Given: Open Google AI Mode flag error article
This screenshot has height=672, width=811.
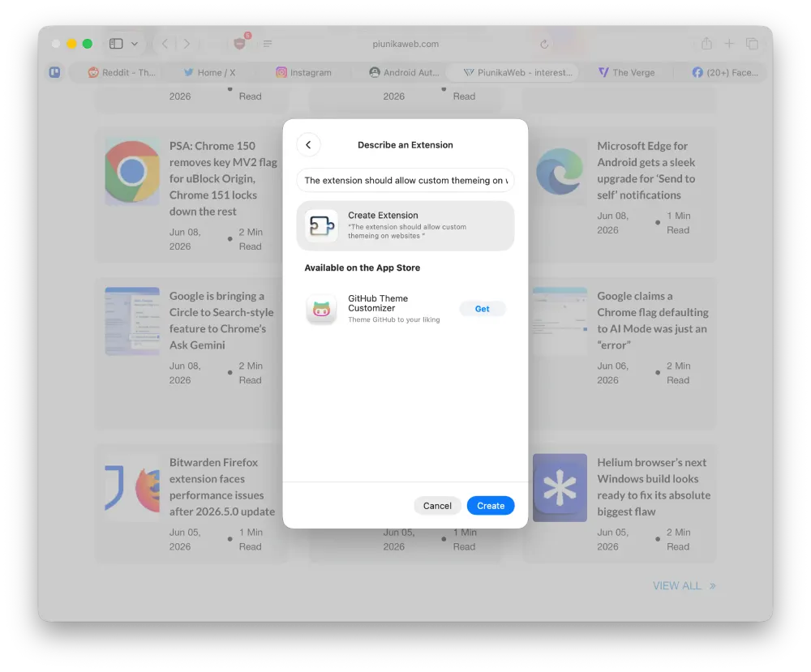Looking at the screenshot, I should pos(653,320).
